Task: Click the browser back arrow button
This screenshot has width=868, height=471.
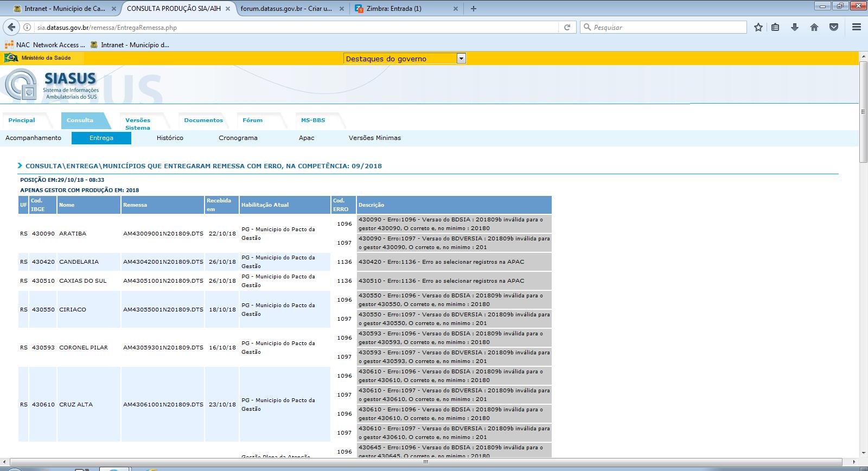Action: 11,27
